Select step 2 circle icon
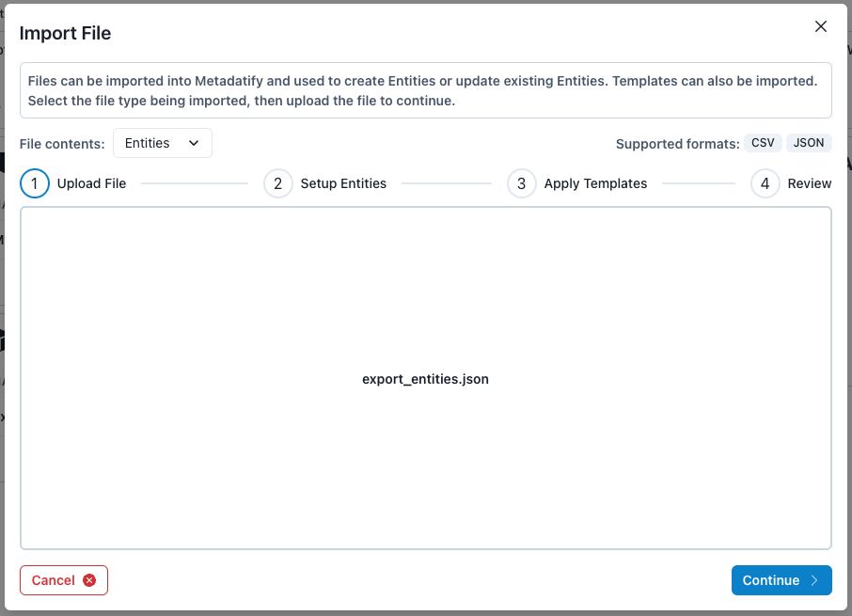852x616 pixels. click(278, 183)
